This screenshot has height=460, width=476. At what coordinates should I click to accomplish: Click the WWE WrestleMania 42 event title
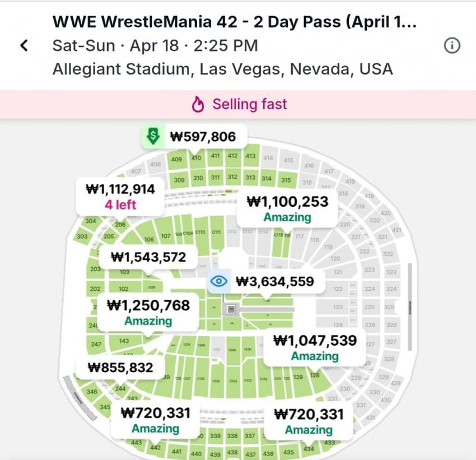(x=235, y=22)
